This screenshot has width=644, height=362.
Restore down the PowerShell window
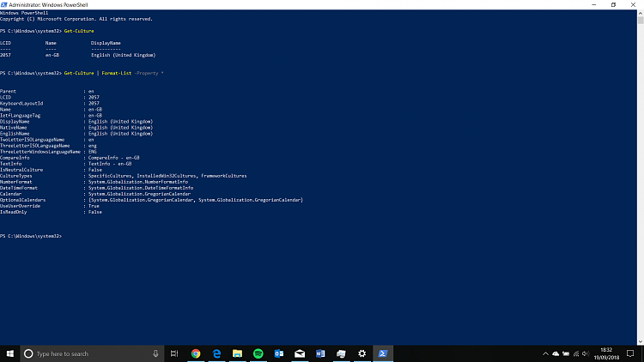(614, 4)
